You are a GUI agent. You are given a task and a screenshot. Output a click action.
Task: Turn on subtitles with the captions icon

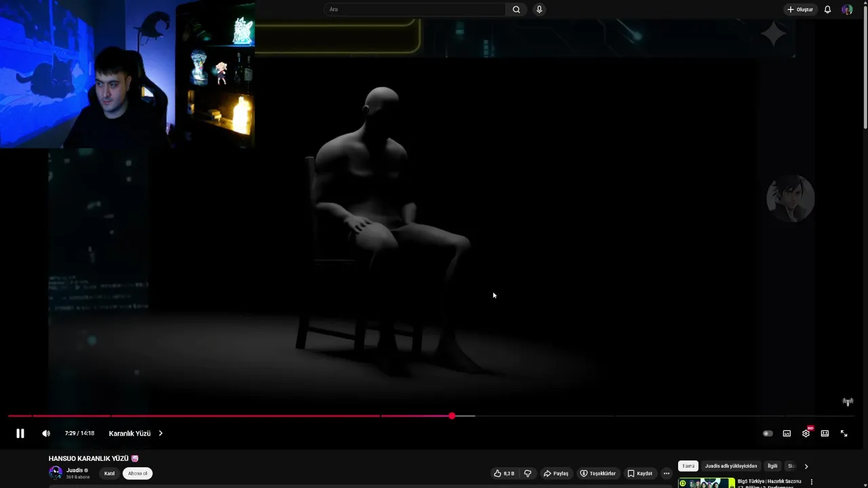787,434
